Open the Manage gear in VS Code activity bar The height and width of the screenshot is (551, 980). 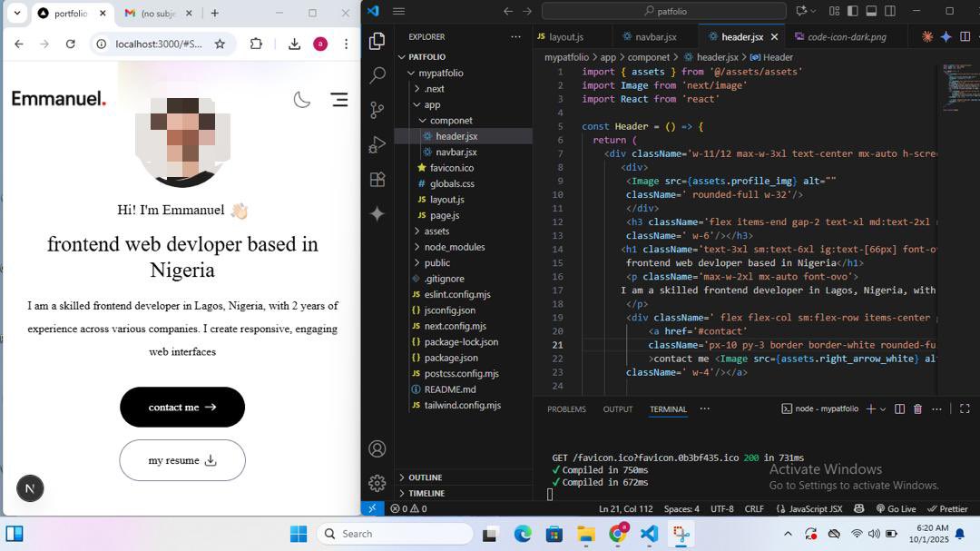pyautogui.click(x=377, y=483)
